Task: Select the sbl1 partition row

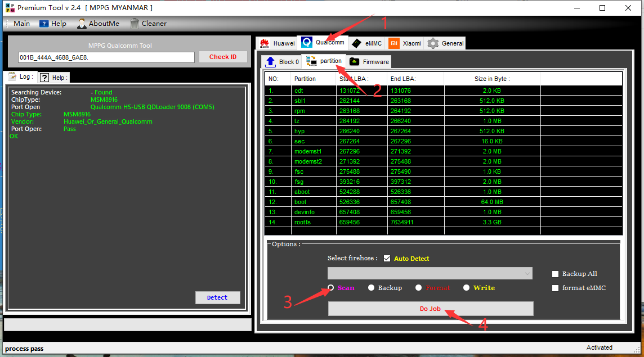Action: point(444,101)
